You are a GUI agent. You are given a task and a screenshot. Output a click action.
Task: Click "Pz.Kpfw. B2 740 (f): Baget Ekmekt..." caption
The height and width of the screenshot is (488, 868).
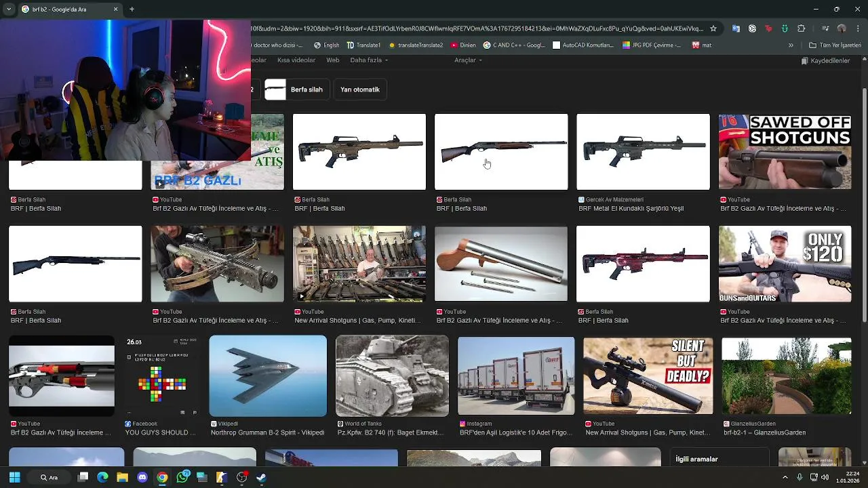(x=391, y=432)
